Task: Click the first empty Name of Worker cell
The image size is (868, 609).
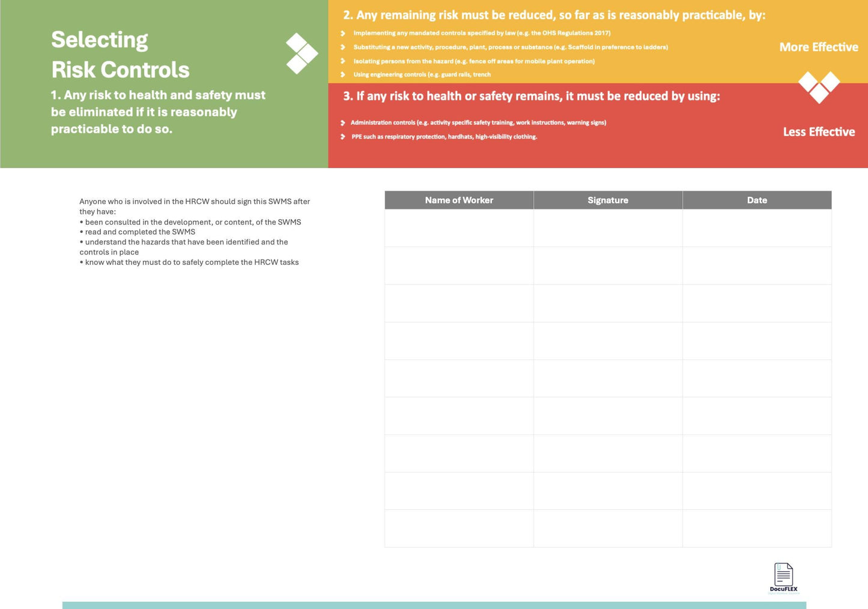Action: pyautogui.click(x=459, y=228)
